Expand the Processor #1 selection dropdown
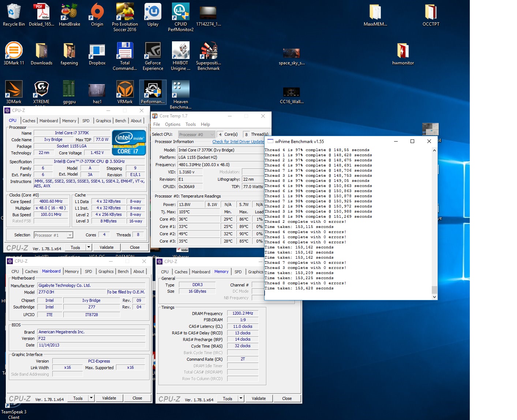The width and height of the screenshot is (517, 420). pyautogui.click(x=70, y=235)
